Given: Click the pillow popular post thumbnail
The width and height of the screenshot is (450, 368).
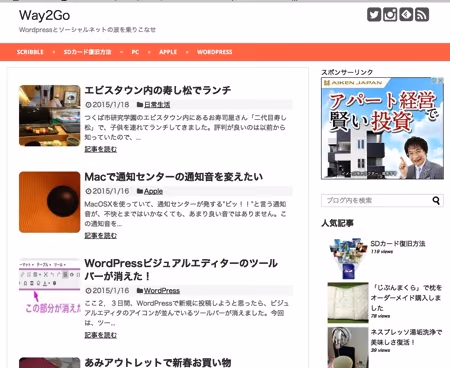Looking at the screenshot, I should (x=348, y=303).
